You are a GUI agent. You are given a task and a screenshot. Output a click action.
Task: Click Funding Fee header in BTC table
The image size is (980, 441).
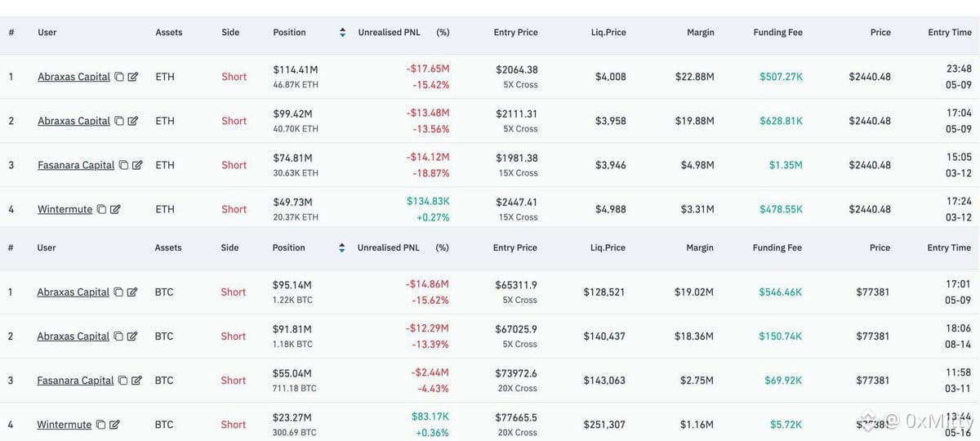pos(777,247)
